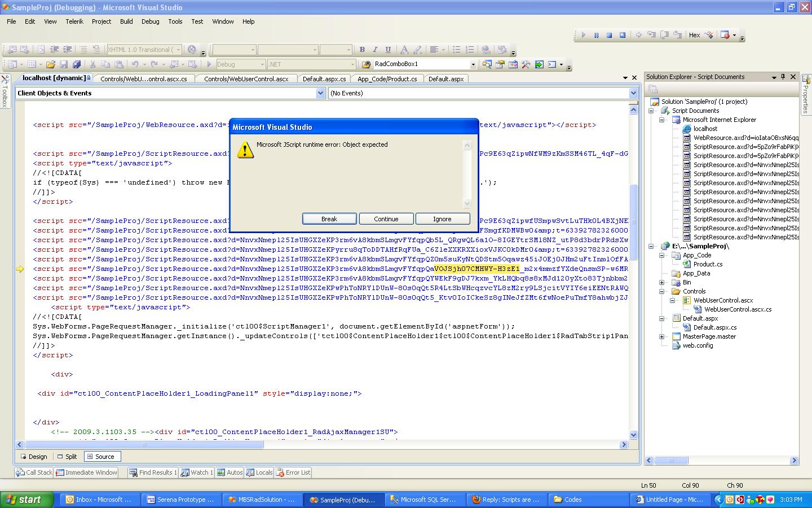Open the Debug menu
The image size is (812, 508).
click(x=150, y=21)
